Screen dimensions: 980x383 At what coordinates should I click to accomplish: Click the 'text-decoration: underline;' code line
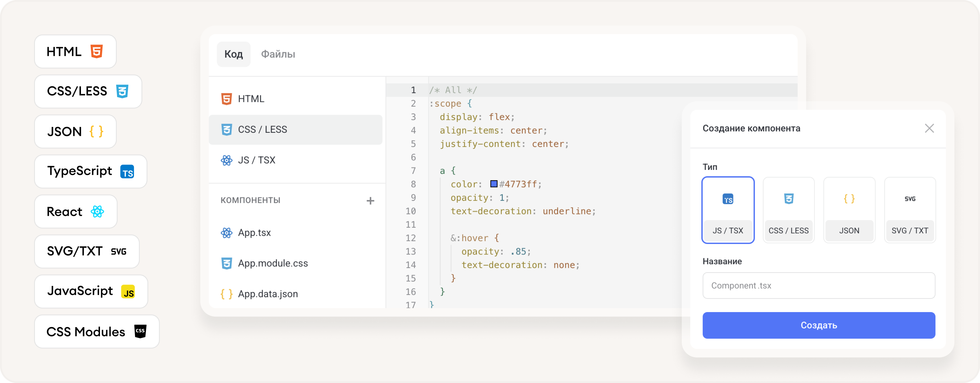[523, 211]
